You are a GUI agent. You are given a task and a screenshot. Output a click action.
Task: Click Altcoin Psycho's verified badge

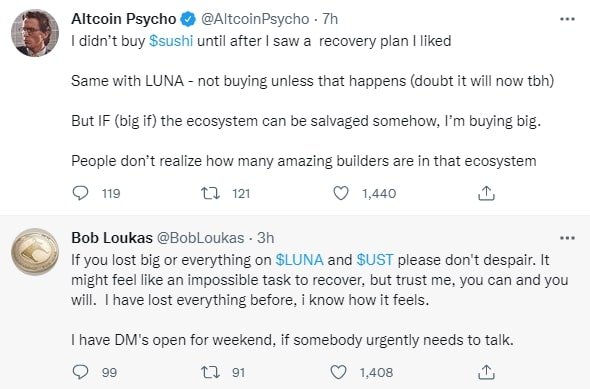[x=189, y=19]
